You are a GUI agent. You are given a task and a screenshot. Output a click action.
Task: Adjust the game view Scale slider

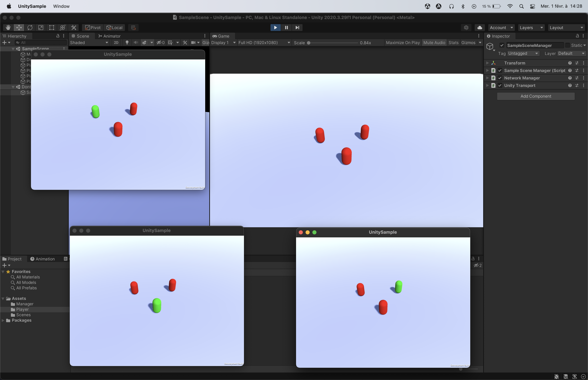[308, 43]
